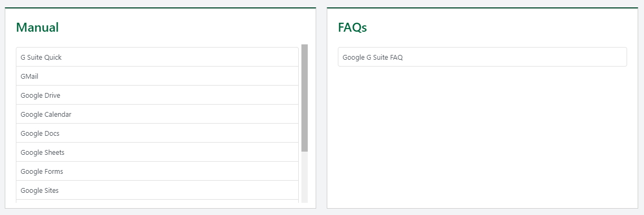Click the empty right end of the Google G Suite FAQ row

(581, 57)
